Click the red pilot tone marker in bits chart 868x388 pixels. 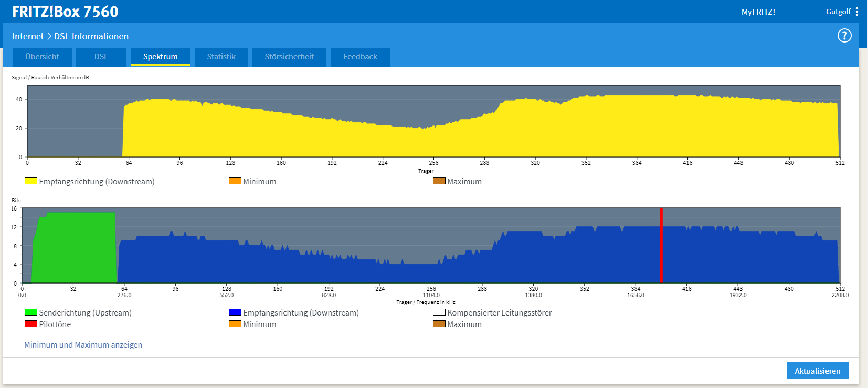click(661, 246)
